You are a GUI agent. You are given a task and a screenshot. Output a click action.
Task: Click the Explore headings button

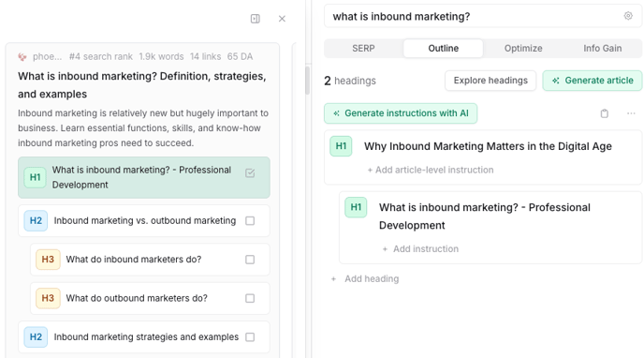(490, 81)
